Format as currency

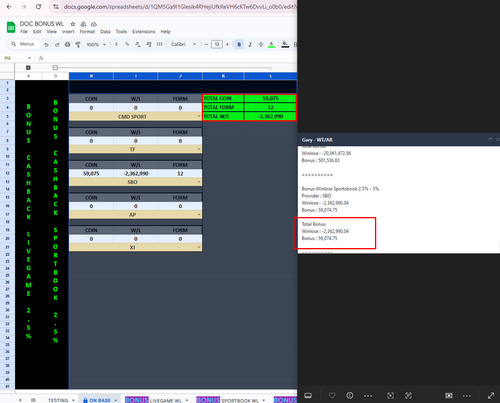(116, 44)
